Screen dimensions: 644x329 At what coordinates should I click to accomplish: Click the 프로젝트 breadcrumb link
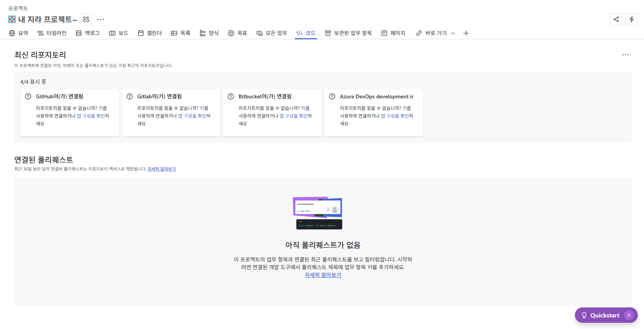(x=18, y=8)
